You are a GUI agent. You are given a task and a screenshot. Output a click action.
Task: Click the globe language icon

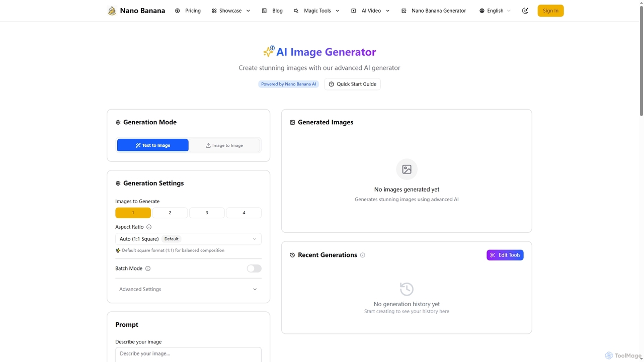coord(482,11)
